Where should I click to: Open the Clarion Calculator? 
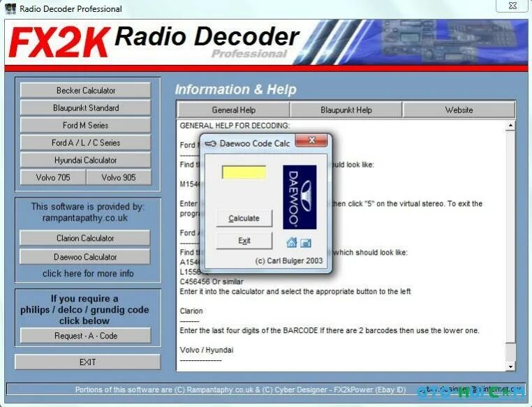[84, 238]
